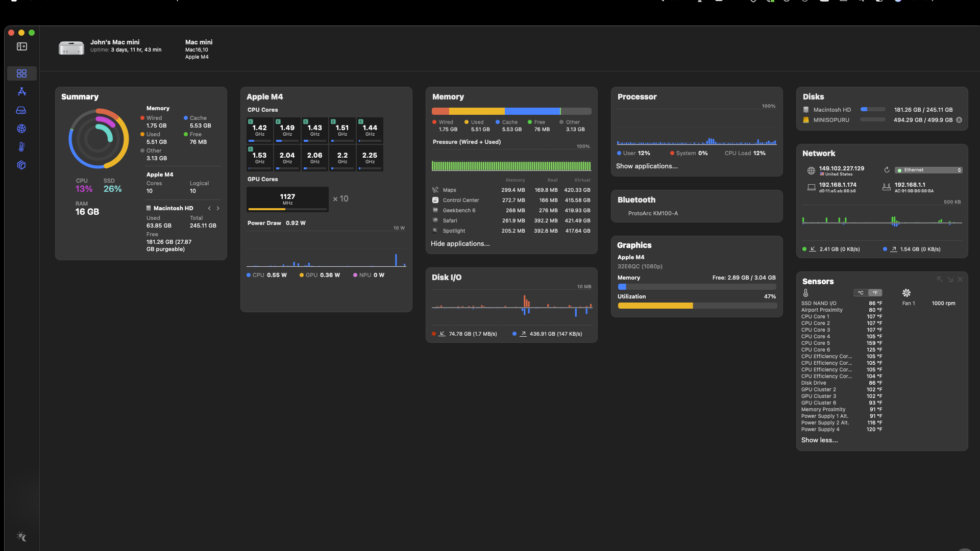980x551 pixels.
Task: Click Hide applications in the Memory panel
Action: pos(460,243)
